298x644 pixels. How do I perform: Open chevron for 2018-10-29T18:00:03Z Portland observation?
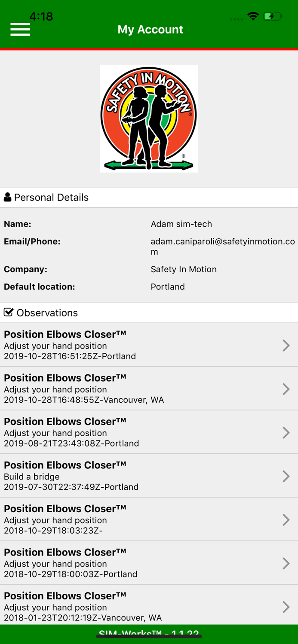[286, 563]
